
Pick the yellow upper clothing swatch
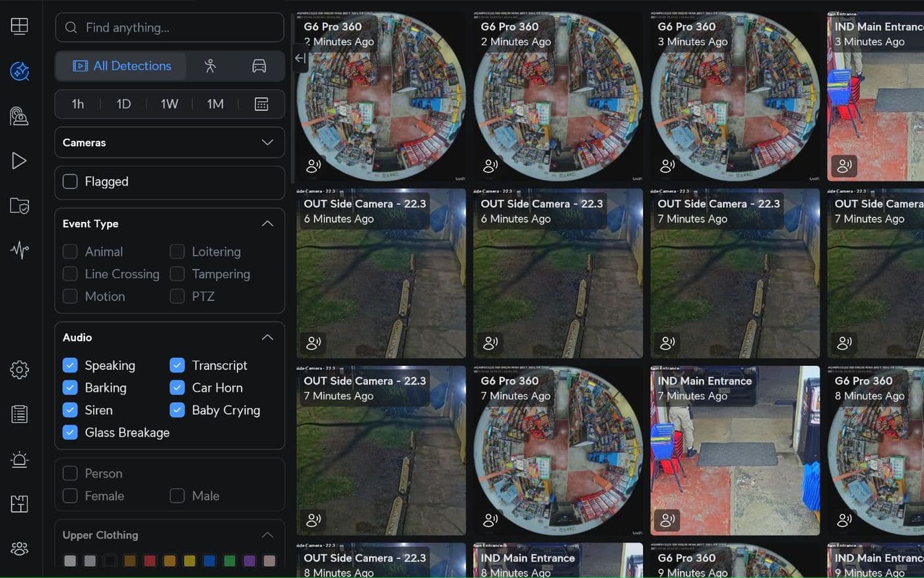189,561
